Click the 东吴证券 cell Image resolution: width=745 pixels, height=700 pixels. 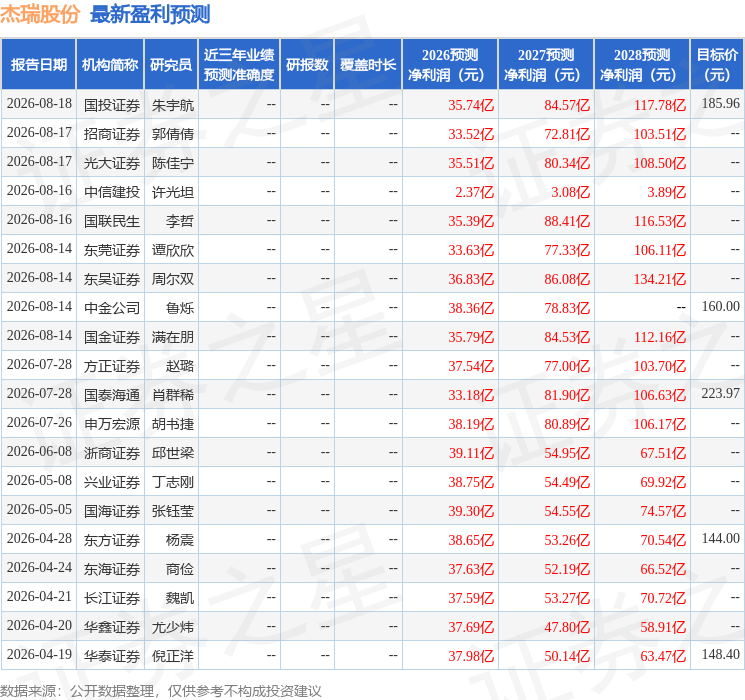112,278
